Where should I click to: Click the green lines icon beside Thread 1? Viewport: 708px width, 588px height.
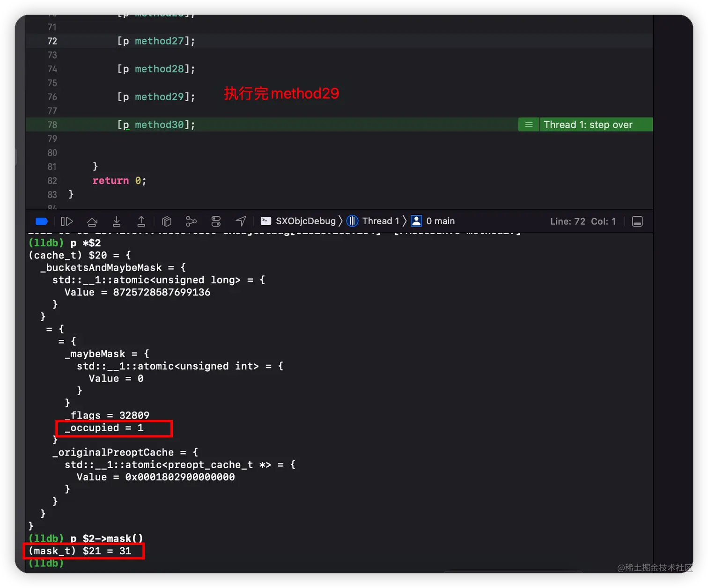tap(529, 125)
